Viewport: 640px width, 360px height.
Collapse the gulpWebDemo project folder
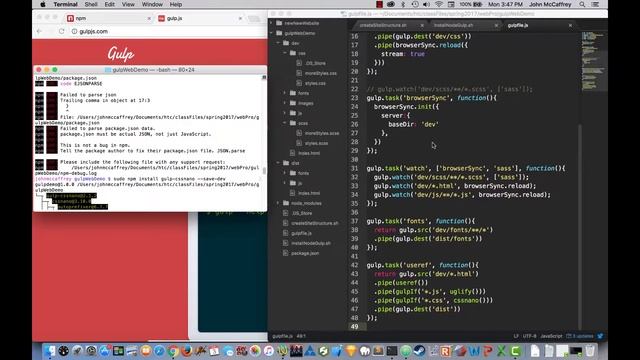(272, 33)
